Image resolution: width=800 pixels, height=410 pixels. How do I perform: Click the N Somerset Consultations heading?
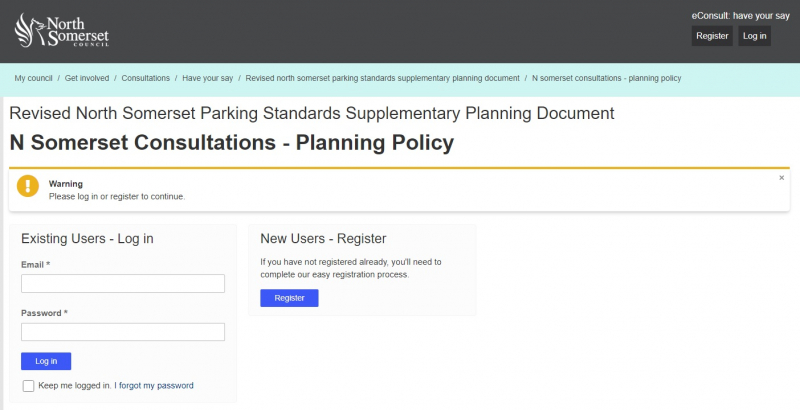pos(231,143)
